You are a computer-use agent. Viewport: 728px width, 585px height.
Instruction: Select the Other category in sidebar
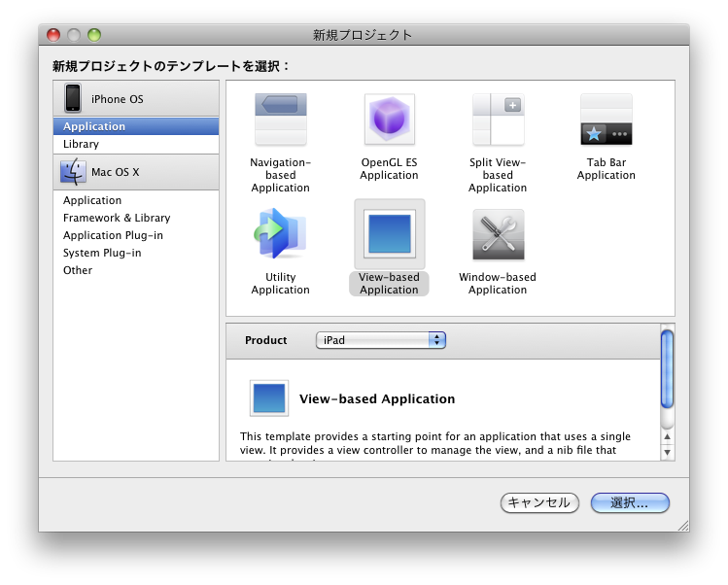[78, 270]
